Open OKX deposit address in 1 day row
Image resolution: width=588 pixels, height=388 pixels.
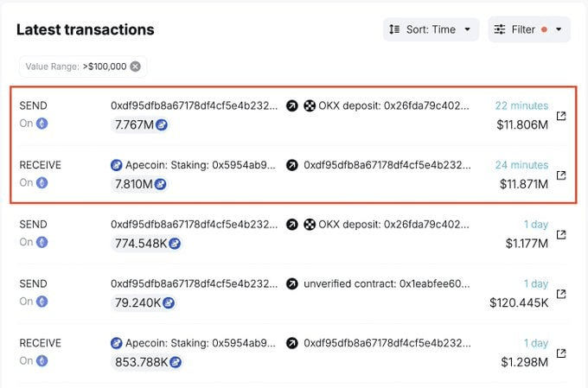point(393,225)
